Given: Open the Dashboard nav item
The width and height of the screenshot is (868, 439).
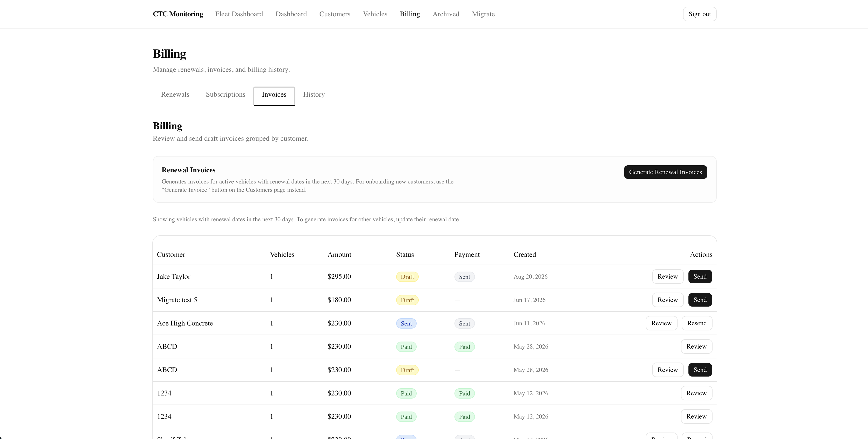Looking at the screenshot, I should pos(291,14).
